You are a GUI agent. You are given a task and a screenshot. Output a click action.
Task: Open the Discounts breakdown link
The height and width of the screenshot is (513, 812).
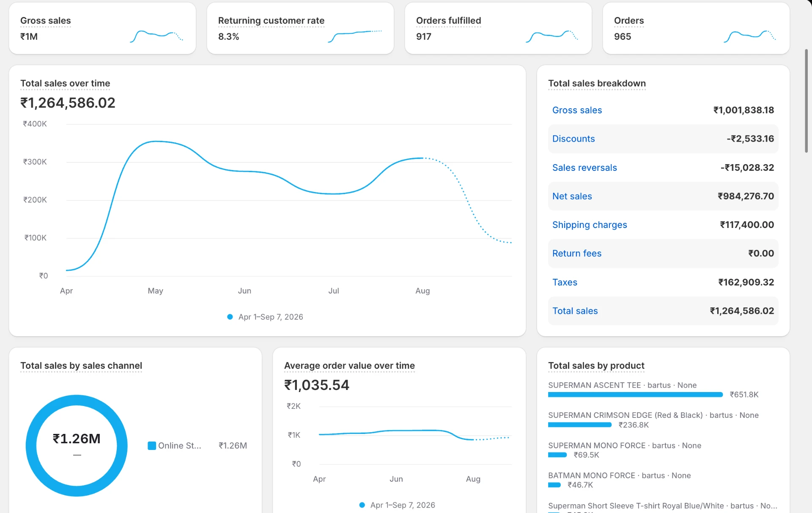573,139
